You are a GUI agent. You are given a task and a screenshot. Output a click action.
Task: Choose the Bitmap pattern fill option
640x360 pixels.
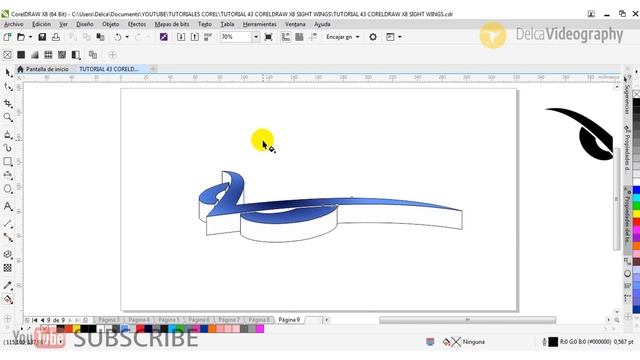62,55
